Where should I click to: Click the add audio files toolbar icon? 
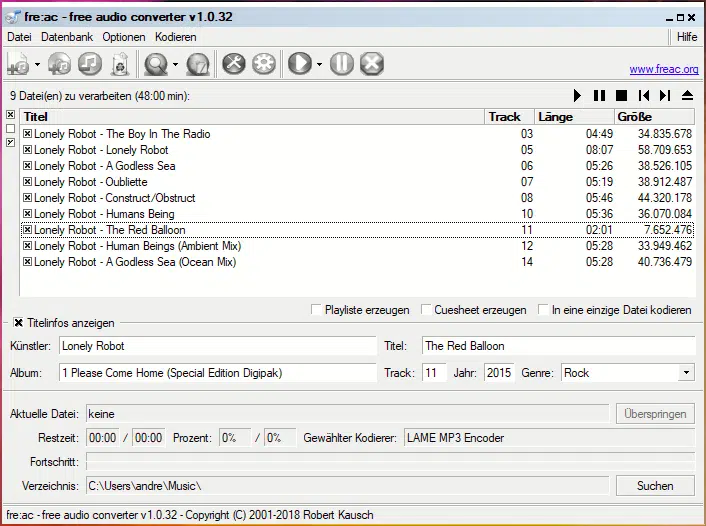coord(19,64)
